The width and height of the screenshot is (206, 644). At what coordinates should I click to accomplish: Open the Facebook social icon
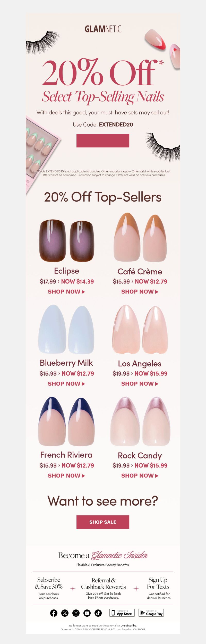54,613
